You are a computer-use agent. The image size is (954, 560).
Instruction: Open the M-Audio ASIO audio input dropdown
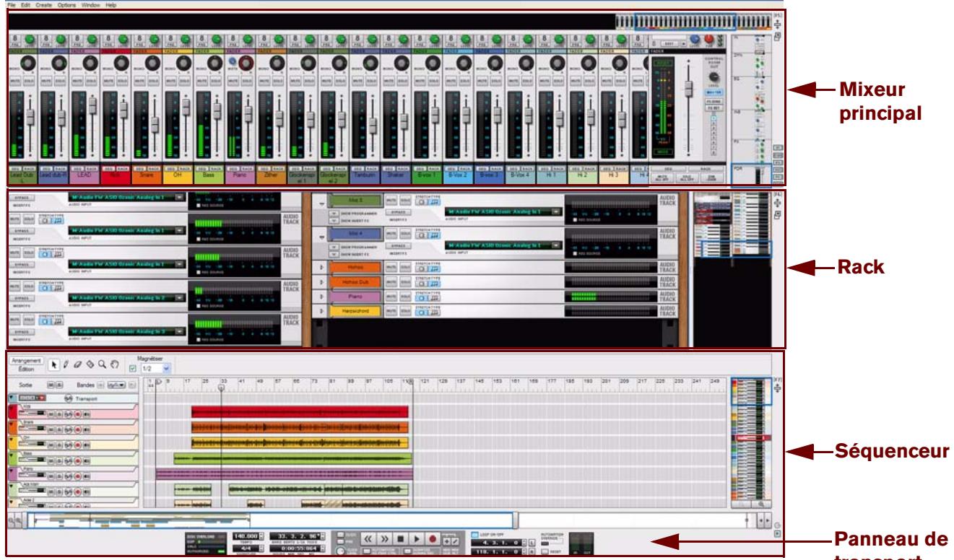coord(181,198)
